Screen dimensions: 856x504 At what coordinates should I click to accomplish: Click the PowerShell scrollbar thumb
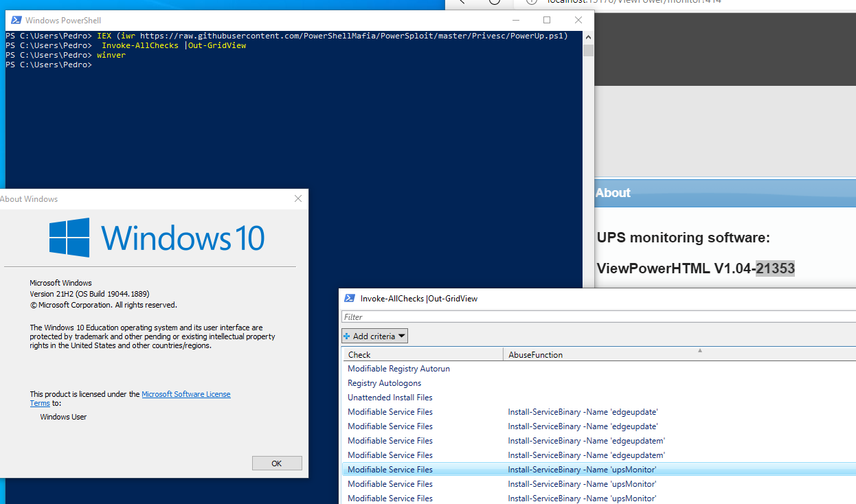coord(588,50)
